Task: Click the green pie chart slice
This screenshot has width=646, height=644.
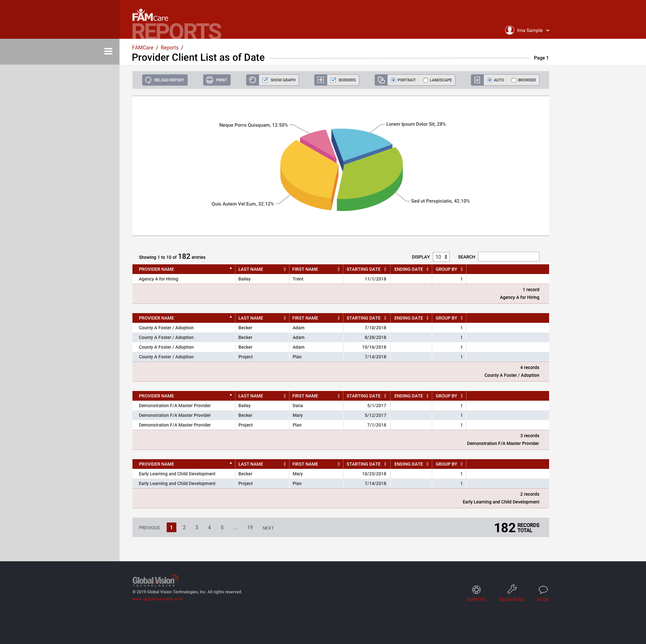Action: pos(371,176)
